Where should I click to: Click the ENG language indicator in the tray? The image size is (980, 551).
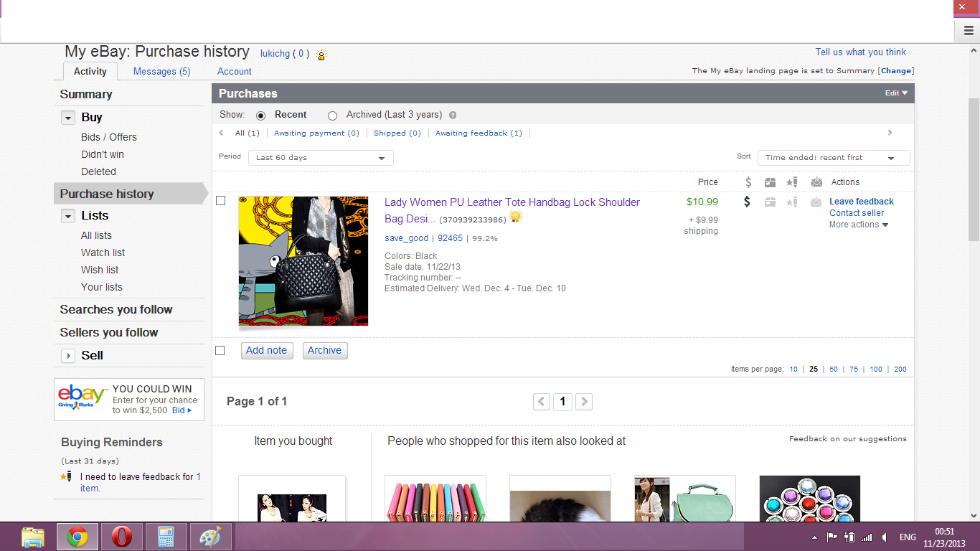(908, 537)
